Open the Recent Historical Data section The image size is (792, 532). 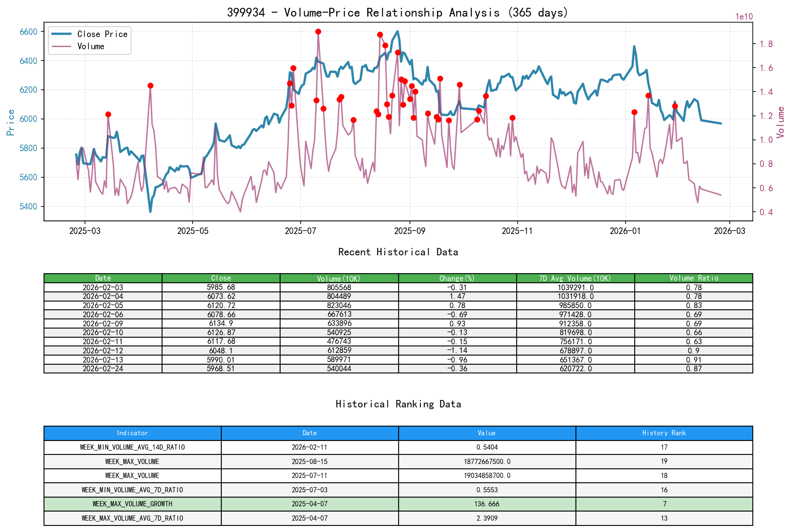pos(398,252)
